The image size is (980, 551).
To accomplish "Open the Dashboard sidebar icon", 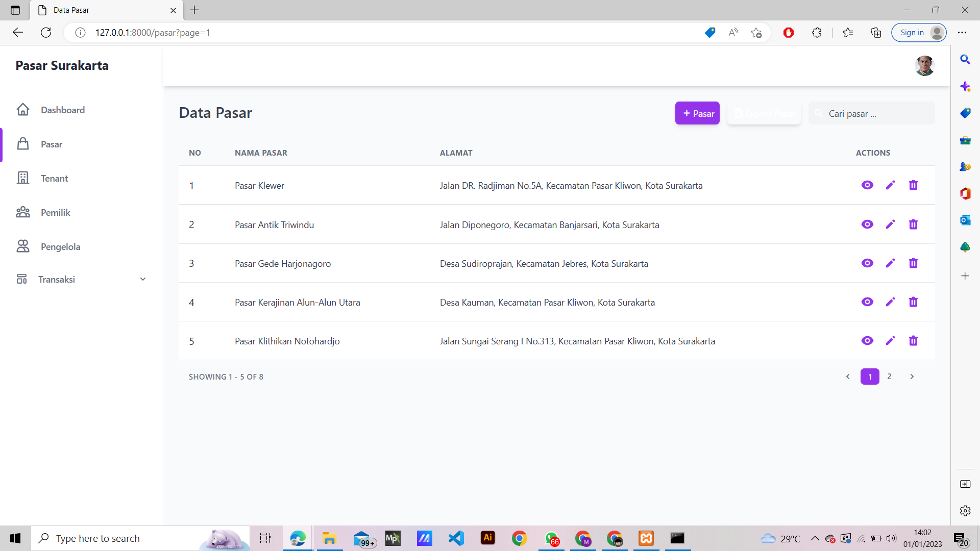I will [23, 110].
